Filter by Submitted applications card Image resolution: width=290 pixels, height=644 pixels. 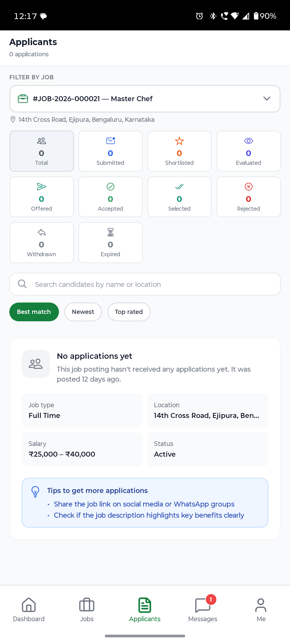tap(110, 151)
